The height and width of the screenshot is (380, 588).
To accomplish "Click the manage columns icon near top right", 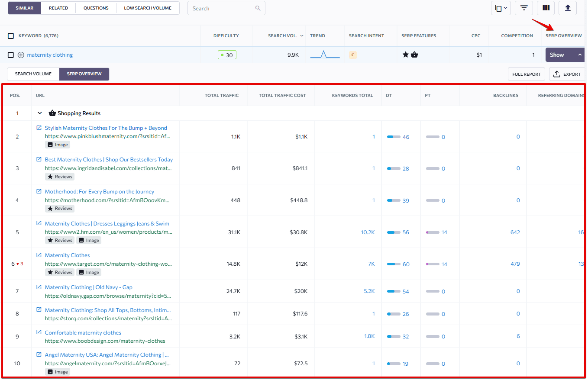I will point(546,8).
